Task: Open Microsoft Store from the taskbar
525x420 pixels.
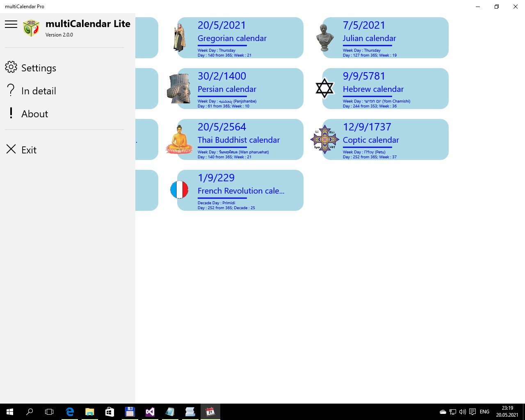Action: pos(110,412)
